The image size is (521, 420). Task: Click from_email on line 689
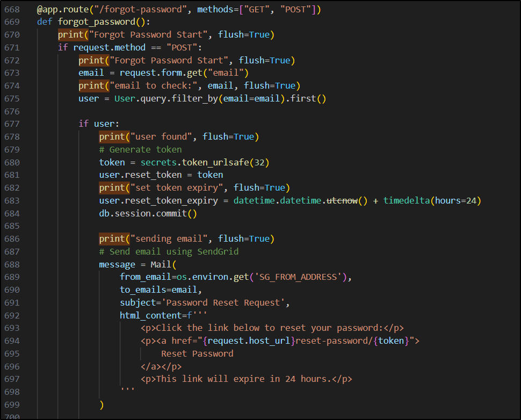click(x=146, y=277)
